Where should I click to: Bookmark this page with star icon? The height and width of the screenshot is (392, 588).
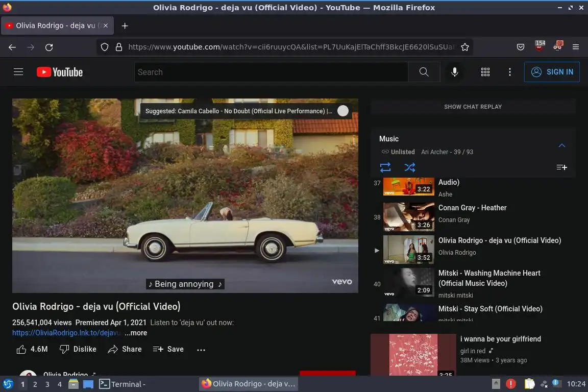click(x=465, y=47)
